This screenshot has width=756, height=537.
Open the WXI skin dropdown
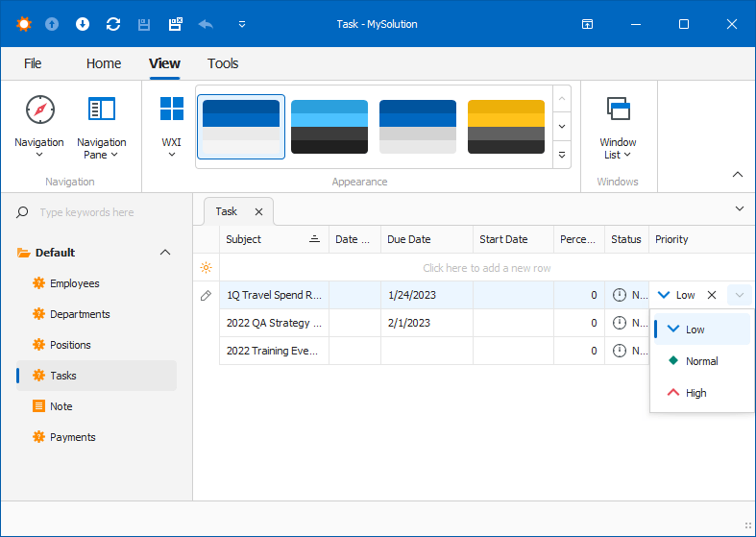pos(172,126)
